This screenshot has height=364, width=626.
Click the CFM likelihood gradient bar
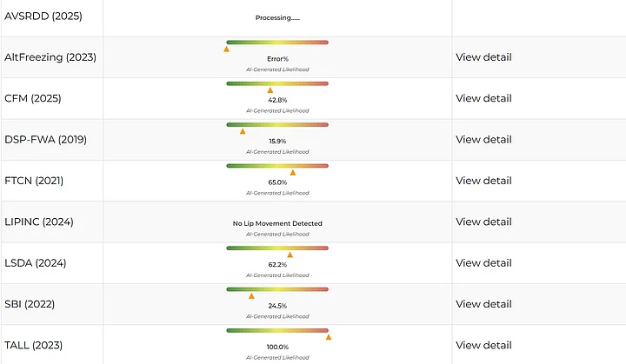pos(277,83)
